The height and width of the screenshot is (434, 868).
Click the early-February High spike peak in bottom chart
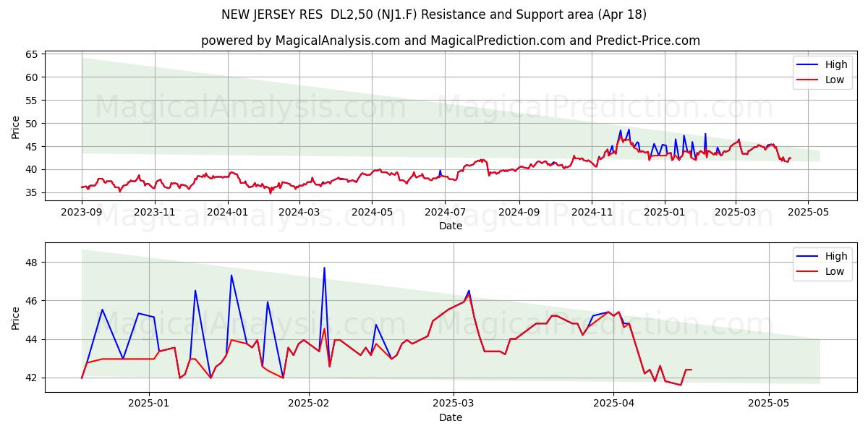point(324,268)
